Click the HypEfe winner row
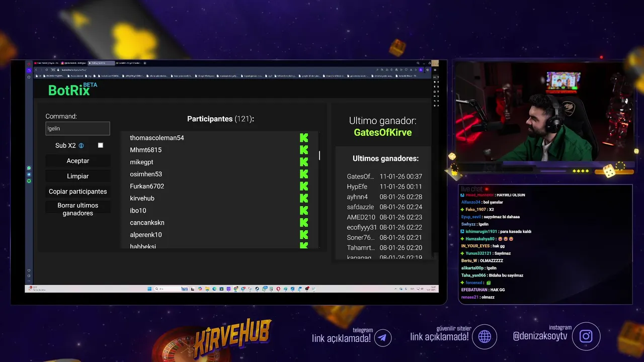This screenshot has width=644, height=362. (x=384, y=187)
